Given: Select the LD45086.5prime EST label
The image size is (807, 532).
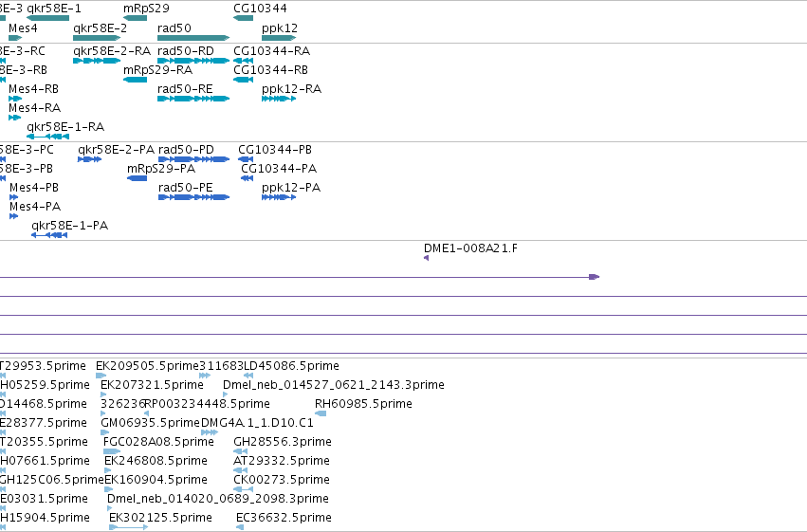Looking at the screenshot, I should [292, 366].
